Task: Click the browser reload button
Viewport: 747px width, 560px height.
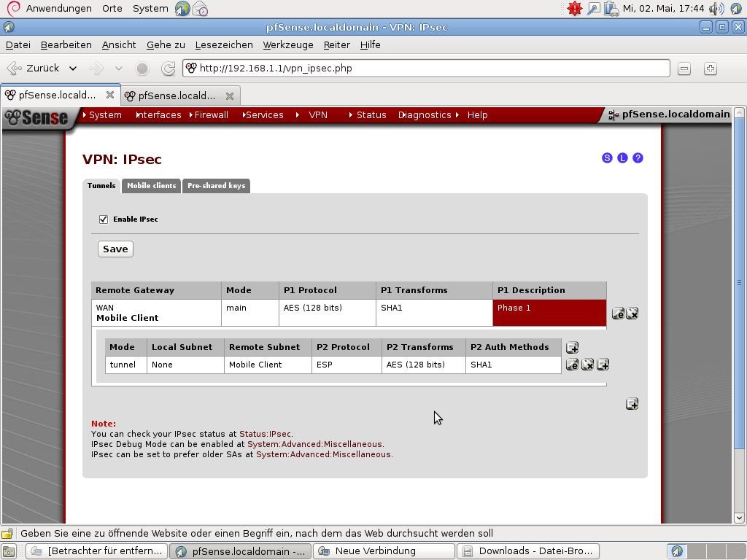Action: click(169, 69)
